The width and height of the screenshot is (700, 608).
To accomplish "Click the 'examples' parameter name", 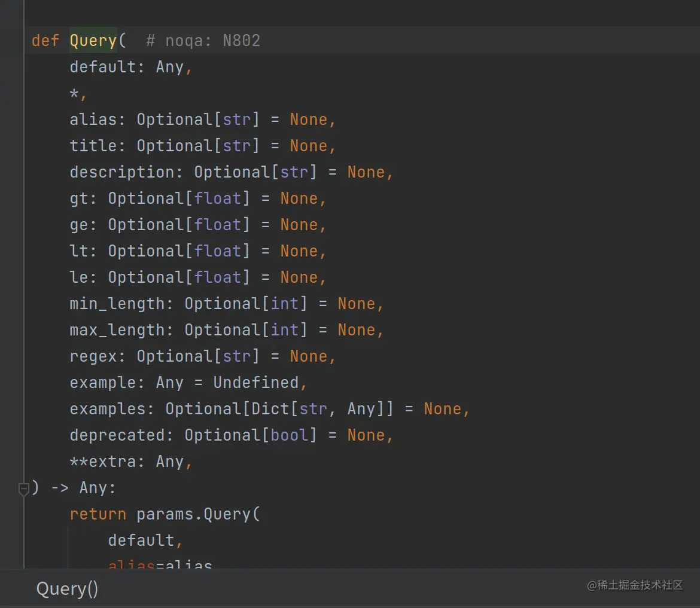I will tap(108, 409).
